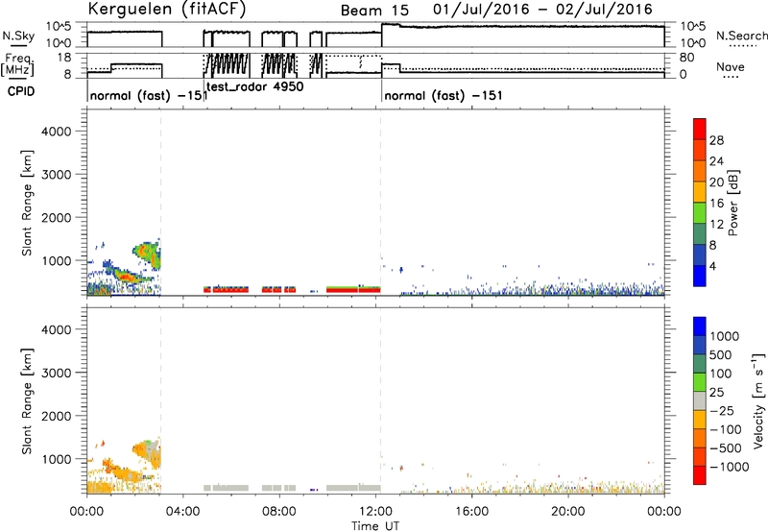The height and width of the screenshot is (532, 768).
Task: Click the '-25' label on the Velocity colorbar
Action: click(722, 411)
